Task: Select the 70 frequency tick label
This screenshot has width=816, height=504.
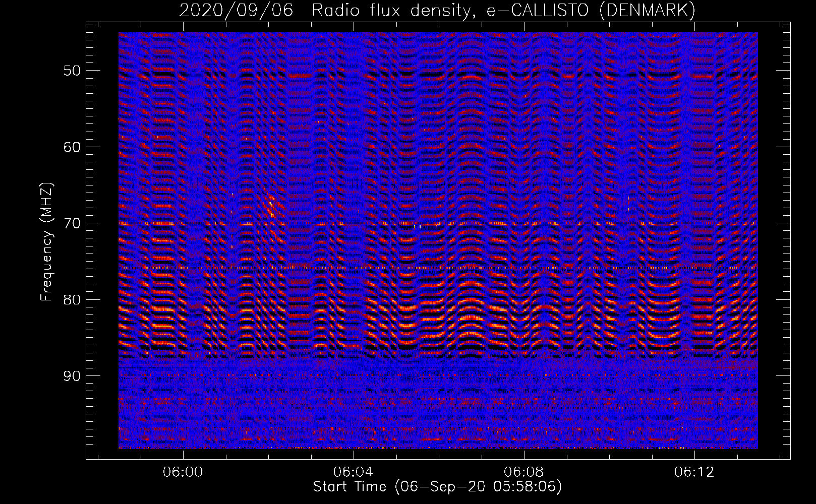Action: point(72,223)
